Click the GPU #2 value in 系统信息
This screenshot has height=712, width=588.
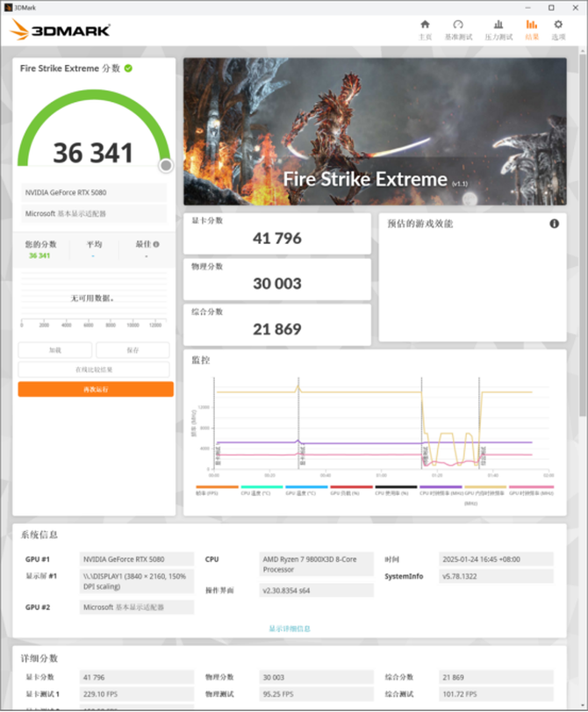pos(137,608)
